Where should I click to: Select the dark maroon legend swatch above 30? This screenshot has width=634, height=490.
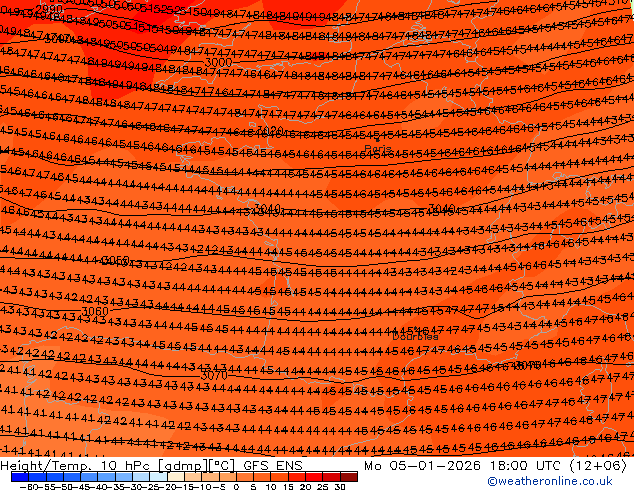pyautogui.click(x=349, y=477)
